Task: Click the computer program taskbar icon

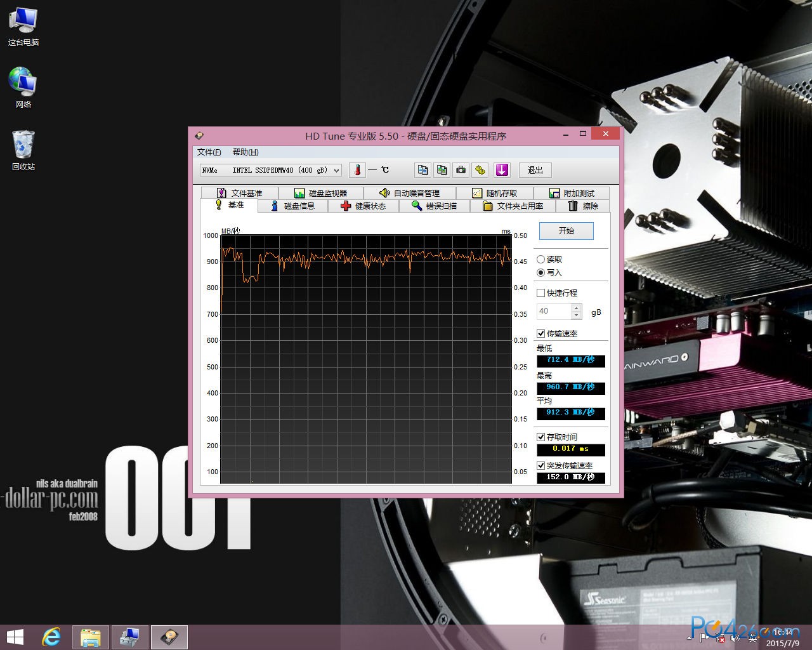Action: [130, 637]
